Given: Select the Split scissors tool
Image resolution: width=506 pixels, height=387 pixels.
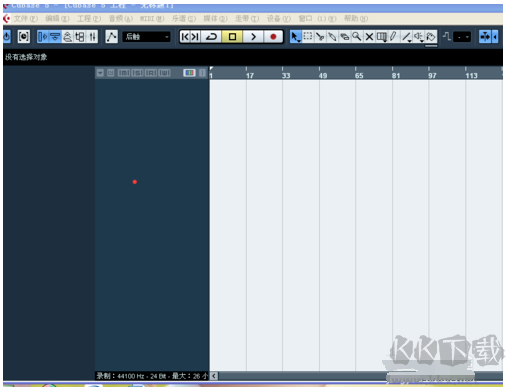Looking at the screenshot, I should click(320, 36).
